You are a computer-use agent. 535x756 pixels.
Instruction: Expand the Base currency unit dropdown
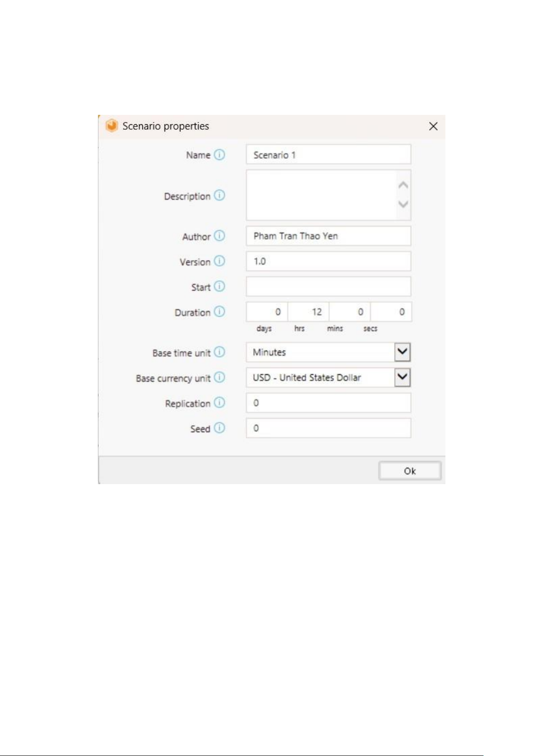(x=402, y=377)
